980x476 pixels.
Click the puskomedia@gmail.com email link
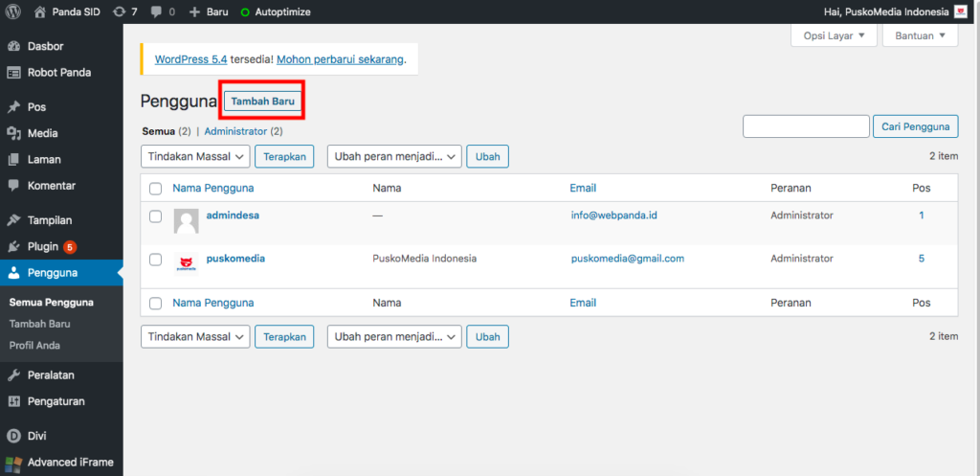point(628,258)
